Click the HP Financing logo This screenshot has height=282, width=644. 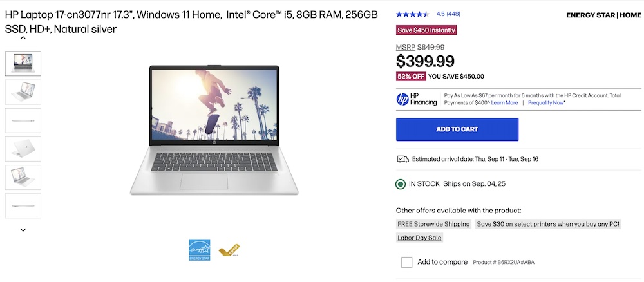click(417, 99)
